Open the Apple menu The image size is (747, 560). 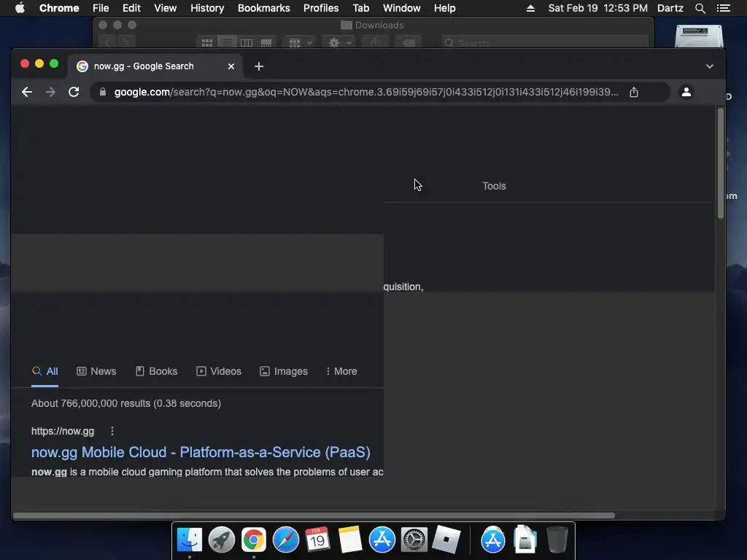20,8
